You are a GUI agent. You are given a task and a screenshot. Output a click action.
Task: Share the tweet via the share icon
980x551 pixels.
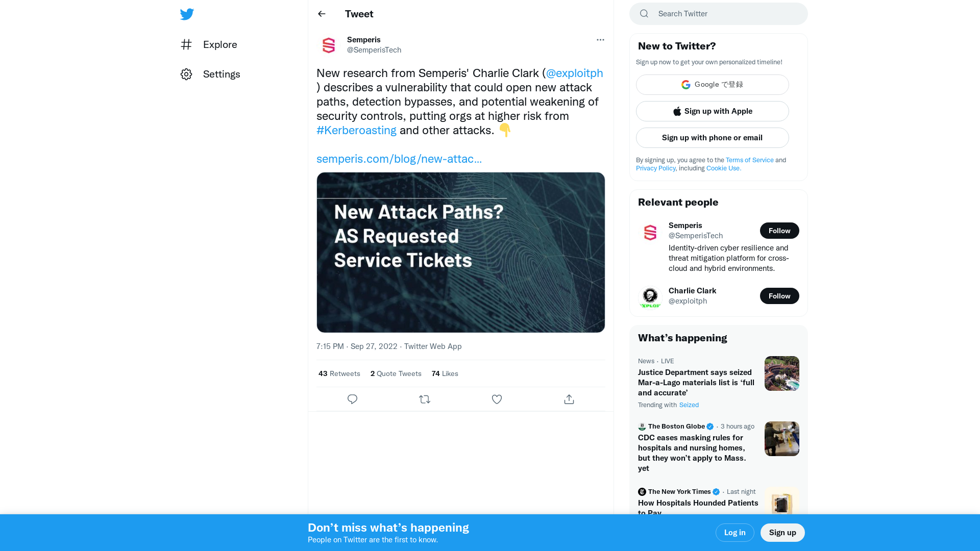(x=569, y=399)
